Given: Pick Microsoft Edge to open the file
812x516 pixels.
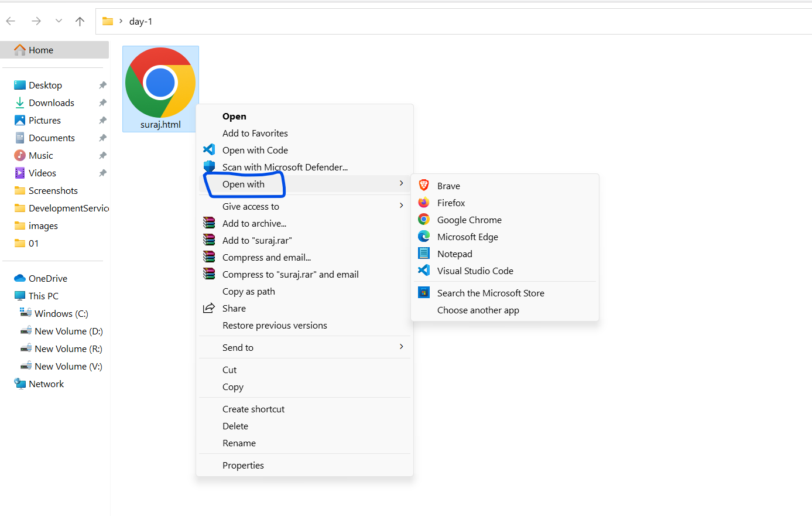Looking at the screenshot, I should [505, 237].
